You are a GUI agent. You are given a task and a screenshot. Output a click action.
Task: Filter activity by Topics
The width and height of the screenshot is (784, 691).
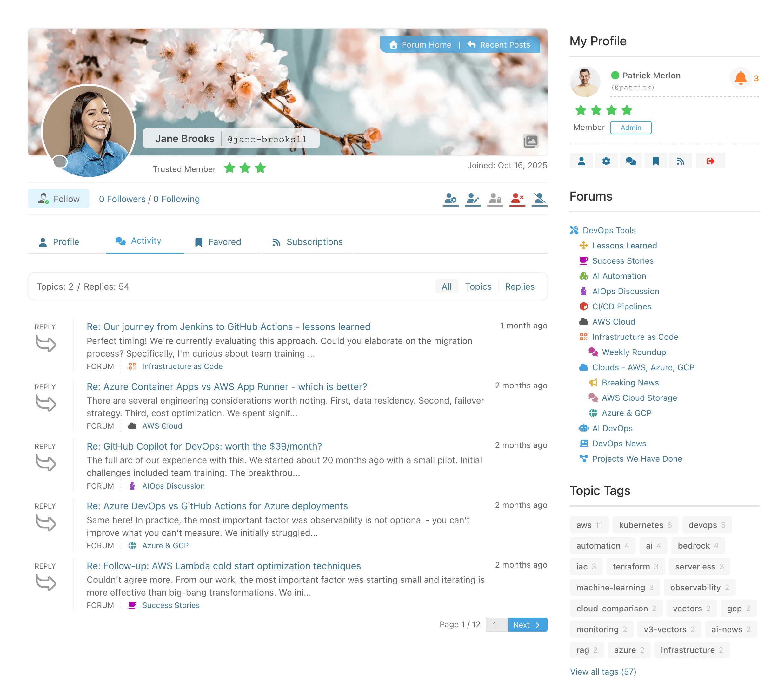(478, 286)
